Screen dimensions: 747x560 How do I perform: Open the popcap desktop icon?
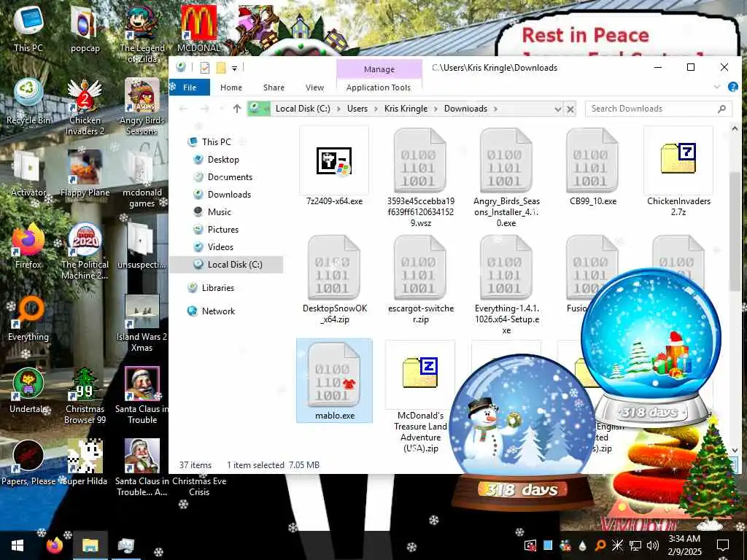pyautogui.click(x=85, y=29)
